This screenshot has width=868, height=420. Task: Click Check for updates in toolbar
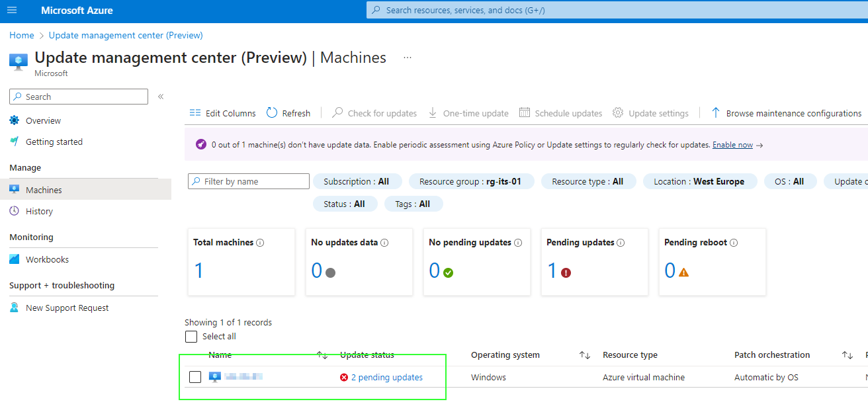374,113
